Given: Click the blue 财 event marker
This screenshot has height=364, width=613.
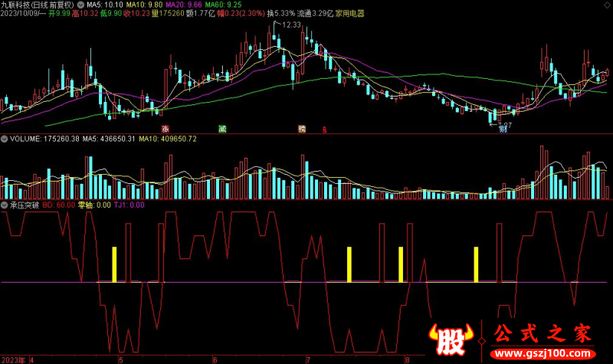Looking at the screenshot, I should click(x=503, y=129).
